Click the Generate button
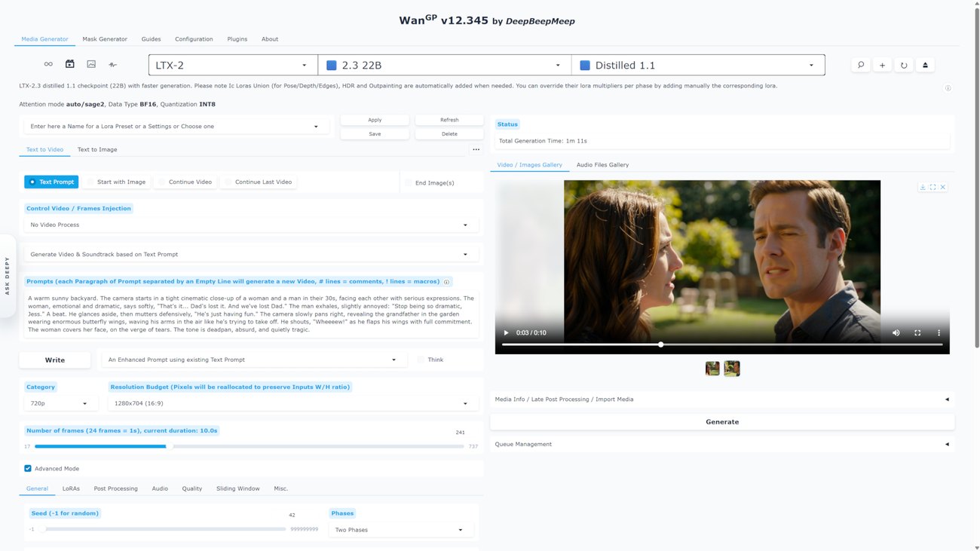Screen dimensions: 980x551 (722, 422)
